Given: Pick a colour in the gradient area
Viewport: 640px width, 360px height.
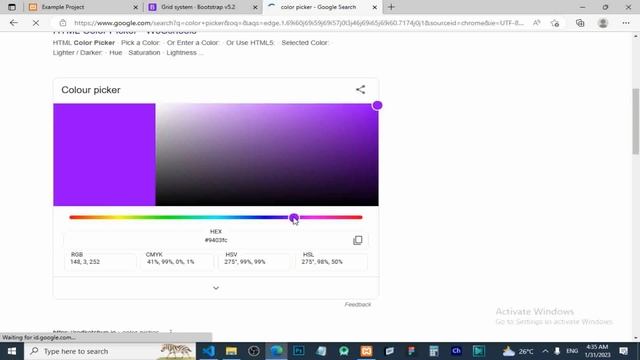Looking at the screenshot, I should click(267, 155).
